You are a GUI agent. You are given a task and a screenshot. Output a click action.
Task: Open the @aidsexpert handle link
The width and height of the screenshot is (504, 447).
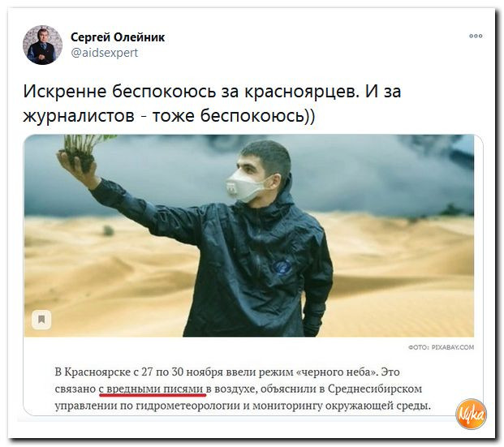tap(104, 53)
